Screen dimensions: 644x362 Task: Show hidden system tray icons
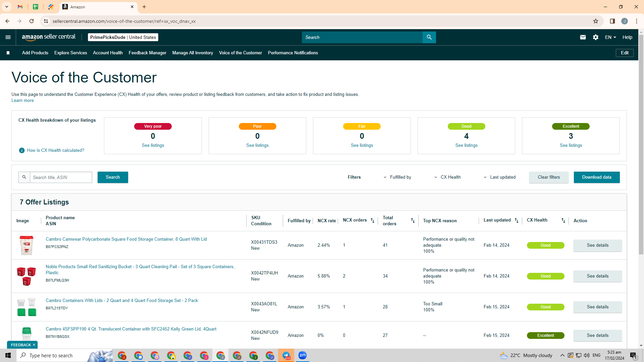[562, 355]
